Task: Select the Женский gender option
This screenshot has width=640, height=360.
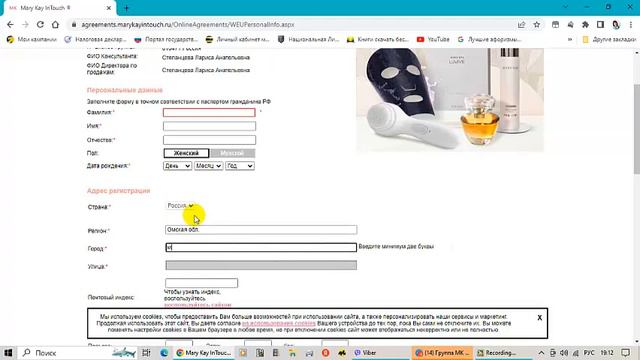Action: click(x=186, y=153)
